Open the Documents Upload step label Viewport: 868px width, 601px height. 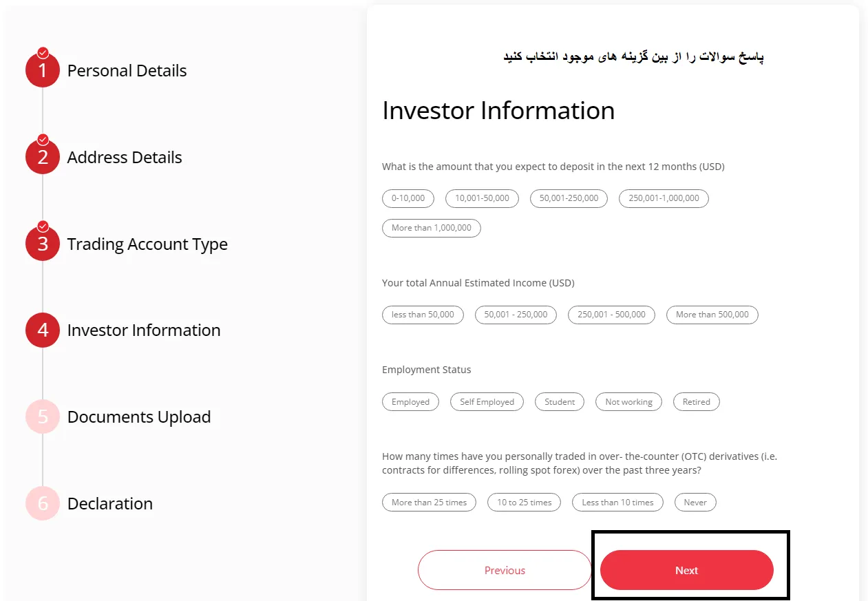[x=138, y=417]
